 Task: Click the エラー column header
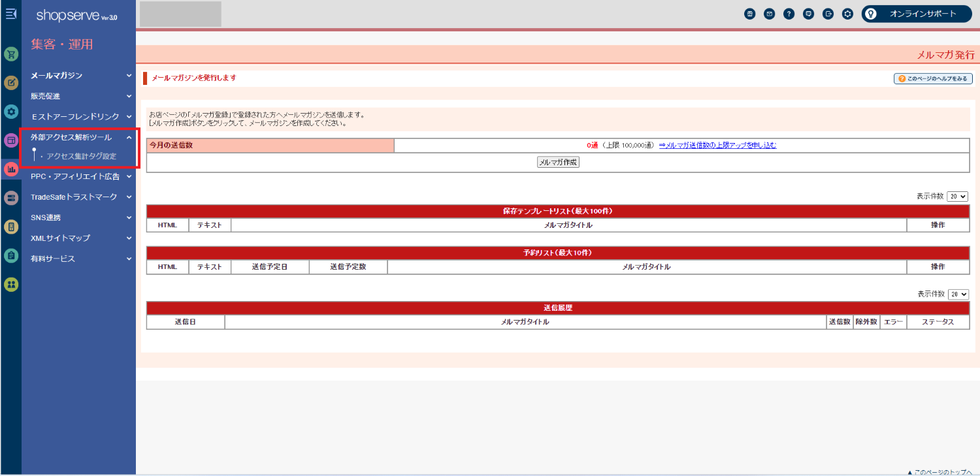(893, 322)
